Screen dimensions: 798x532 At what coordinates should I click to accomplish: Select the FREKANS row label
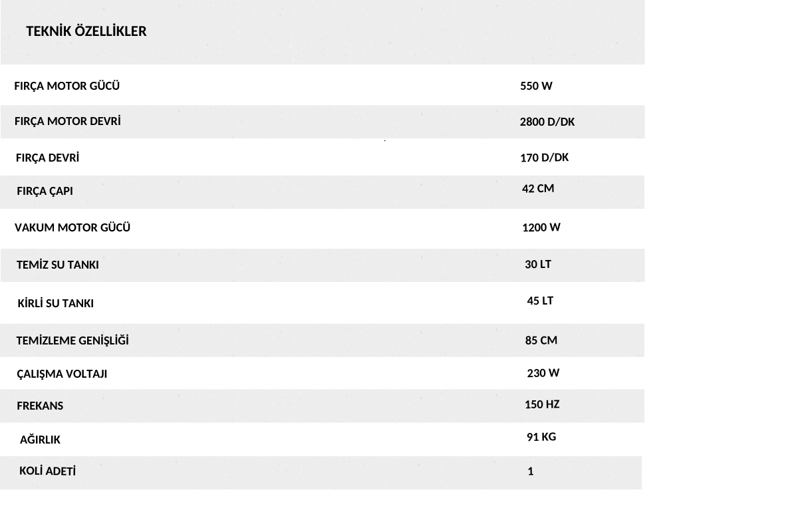point(40,406)
